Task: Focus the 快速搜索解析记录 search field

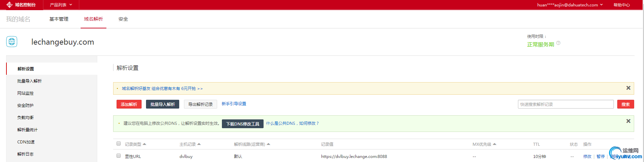Action: [566, 104]
